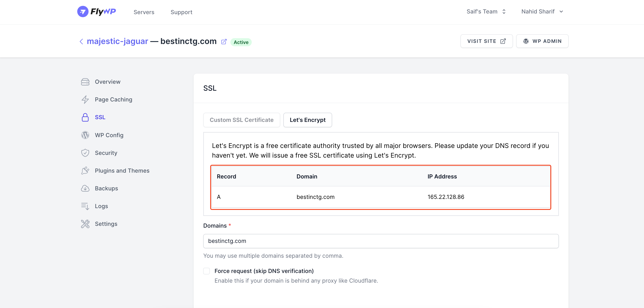Click the Settings wrench icon
The width and height of the screenshot is (644, 308).
click(x=85, y=224)
